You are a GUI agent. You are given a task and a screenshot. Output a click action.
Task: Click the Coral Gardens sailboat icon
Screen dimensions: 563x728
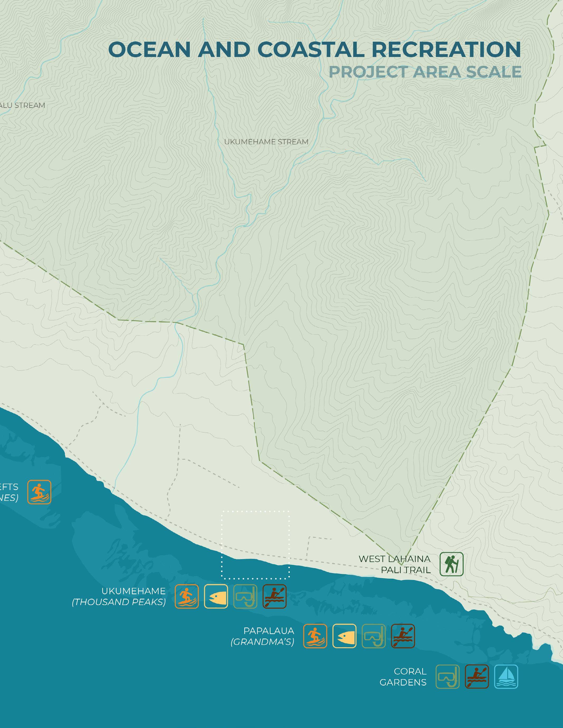(506, 677)
